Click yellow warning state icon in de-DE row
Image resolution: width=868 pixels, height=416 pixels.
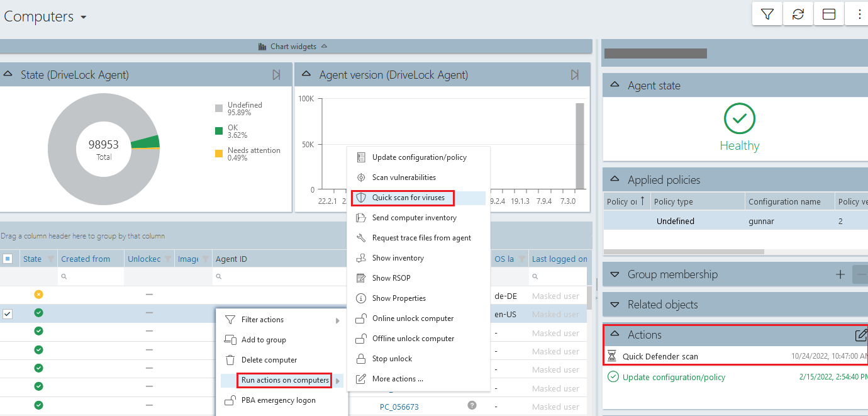point(38,294)
